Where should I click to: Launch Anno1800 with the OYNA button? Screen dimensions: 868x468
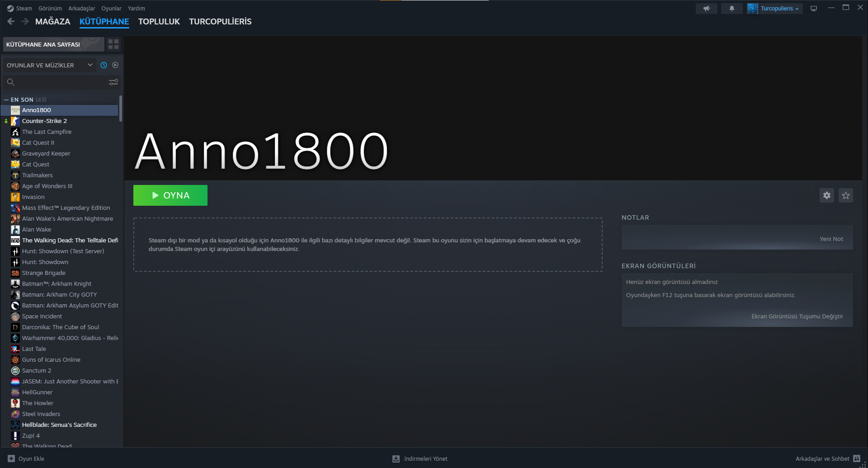pos(170,195)
